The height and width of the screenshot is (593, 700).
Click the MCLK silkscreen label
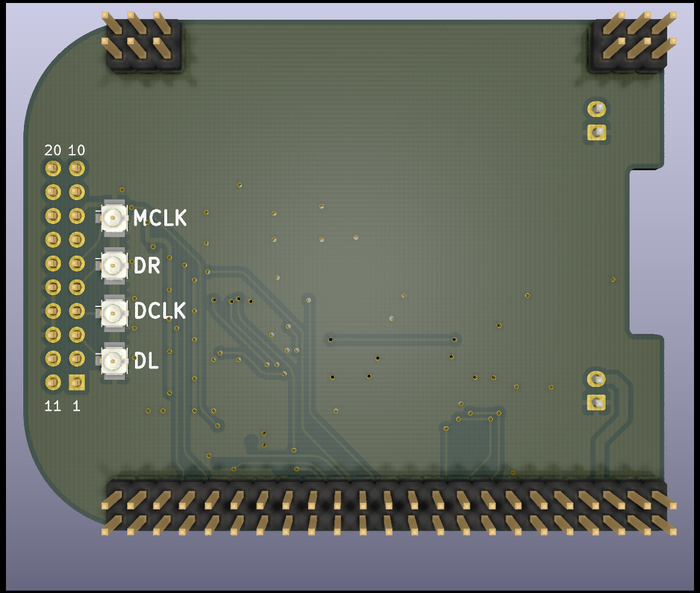160,218
